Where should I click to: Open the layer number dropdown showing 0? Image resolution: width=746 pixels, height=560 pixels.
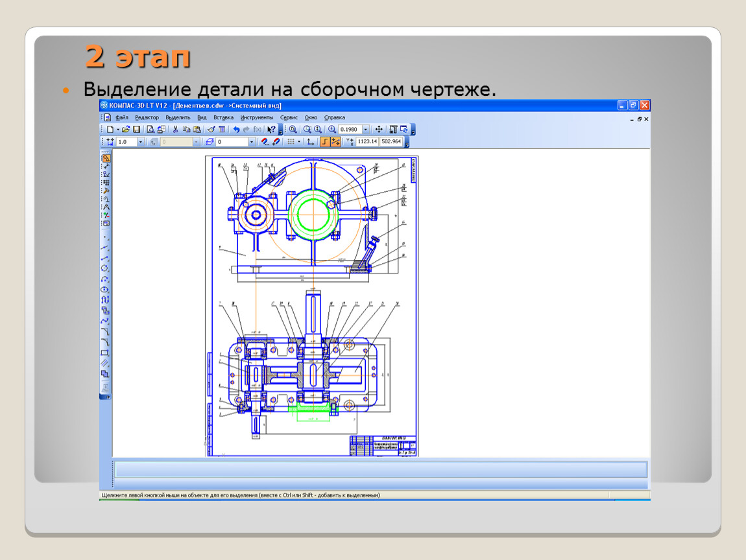(252, 141)
